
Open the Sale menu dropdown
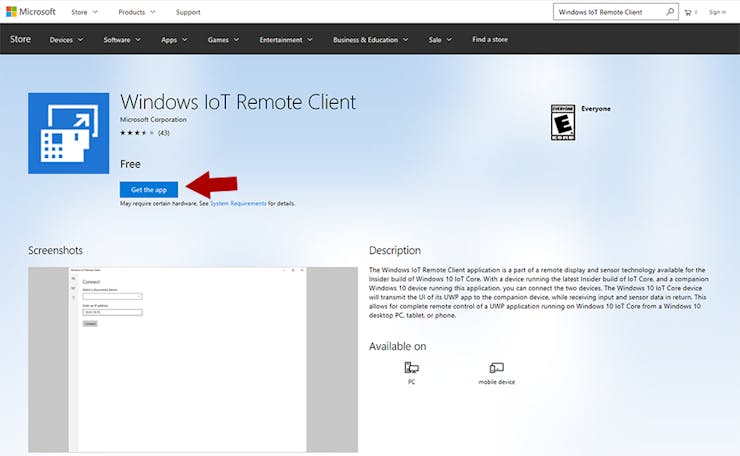tap(440, 40)
